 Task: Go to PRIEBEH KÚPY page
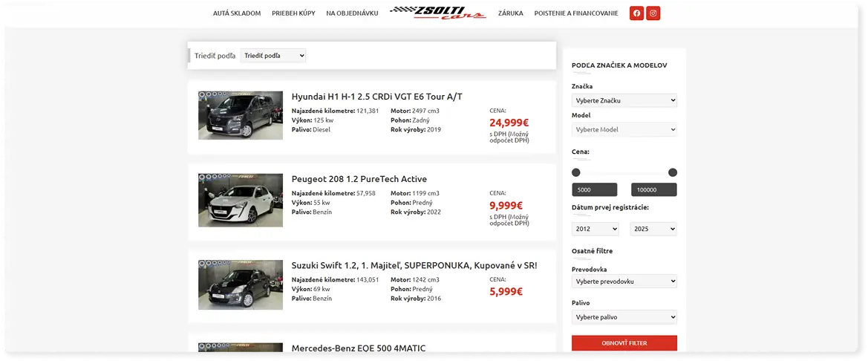coord(293,13)
